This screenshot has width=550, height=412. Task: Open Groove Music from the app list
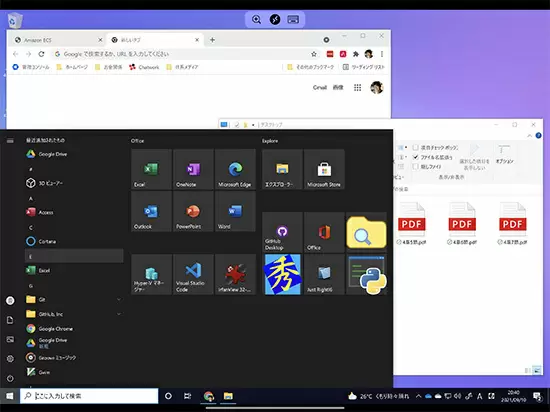74,358
